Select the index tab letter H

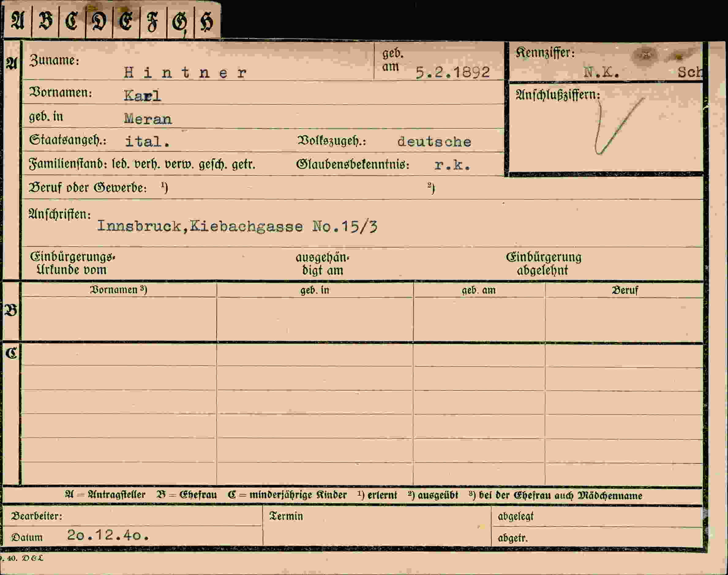[x=207, y=21]
